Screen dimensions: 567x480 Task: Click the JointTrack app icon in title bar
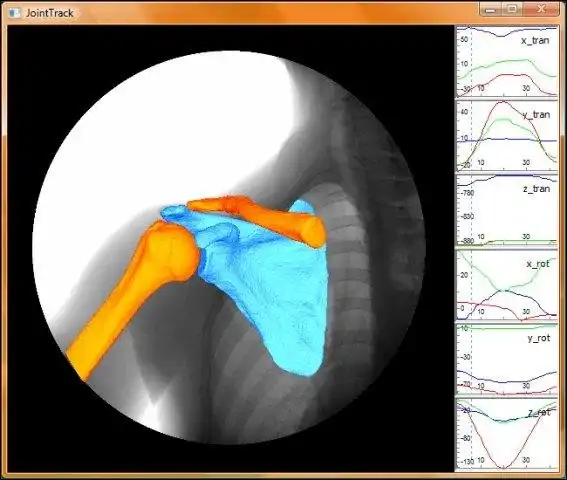tap(15, 13)
